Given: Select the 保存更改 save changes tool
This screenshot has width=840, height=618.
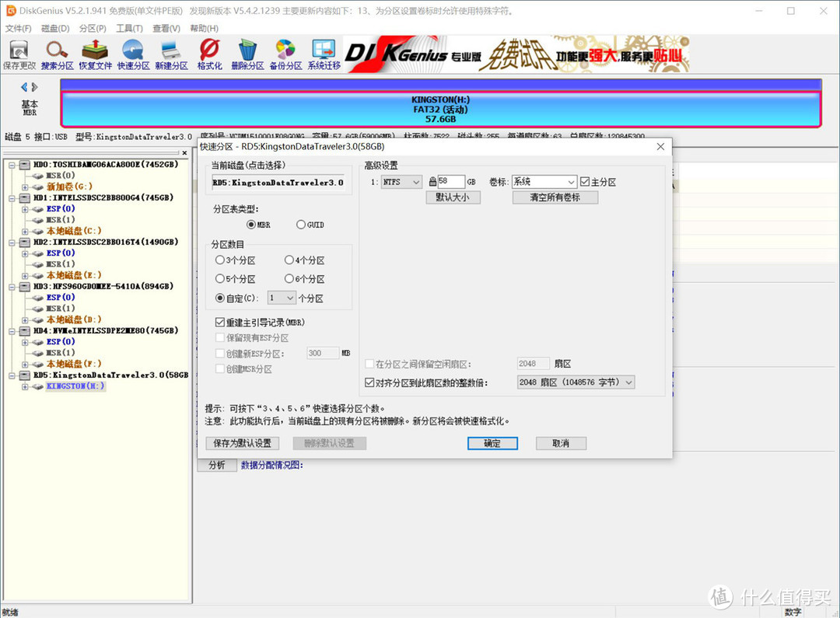Looking at the screenshot, I should tap(17, 53).
